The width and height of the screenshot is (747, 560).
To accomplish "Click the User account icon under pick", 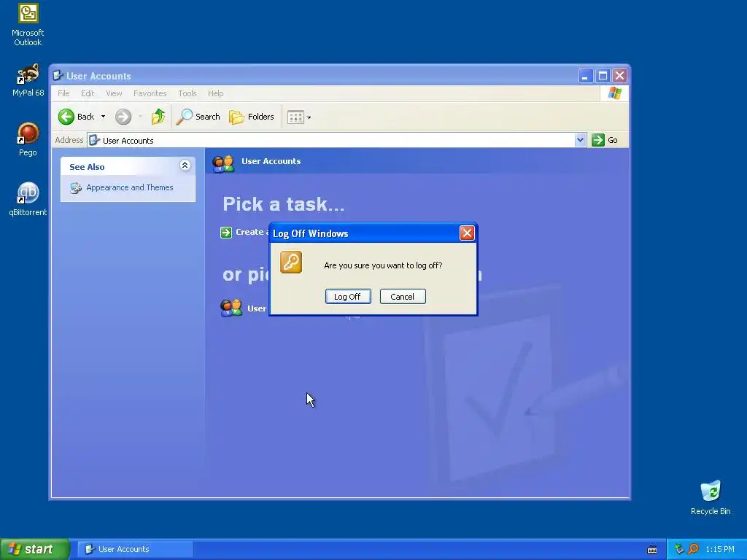I will point(231,308).
